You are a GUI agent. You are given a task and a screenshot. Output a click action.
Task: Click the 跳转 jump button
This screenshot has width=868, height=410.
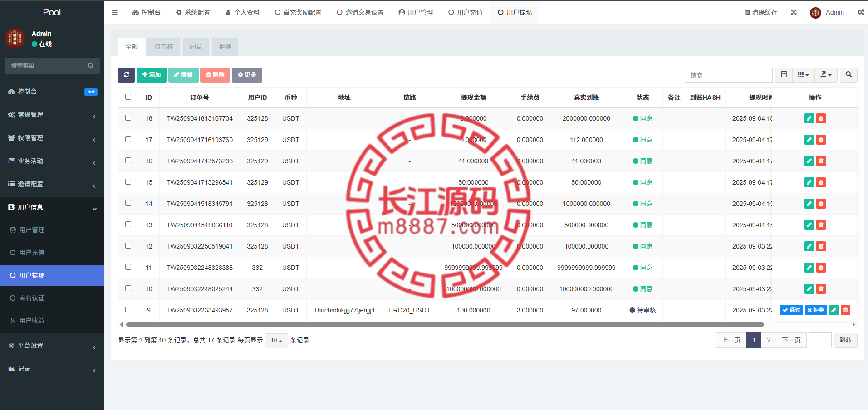click(x=846, y=340)
